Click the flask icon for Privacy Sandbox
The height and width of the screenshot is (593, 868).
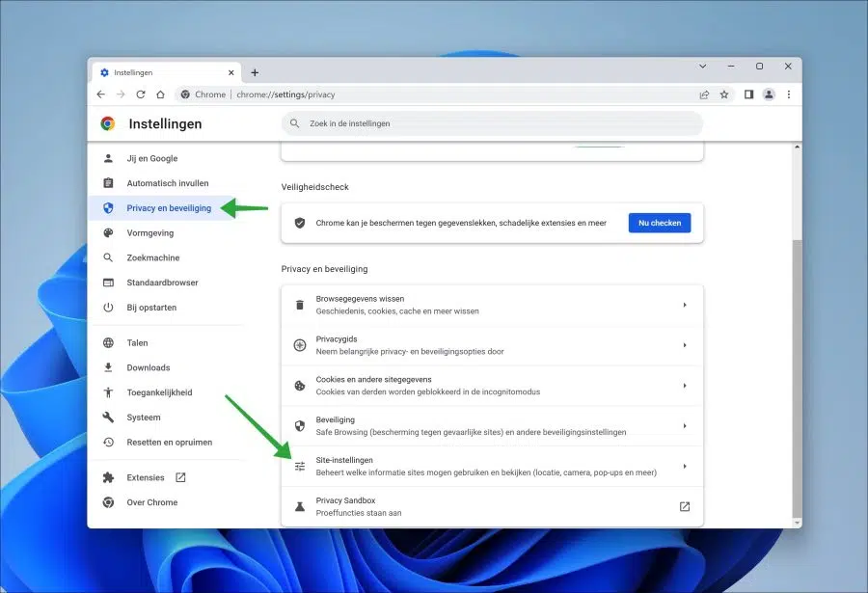point(300,506)
